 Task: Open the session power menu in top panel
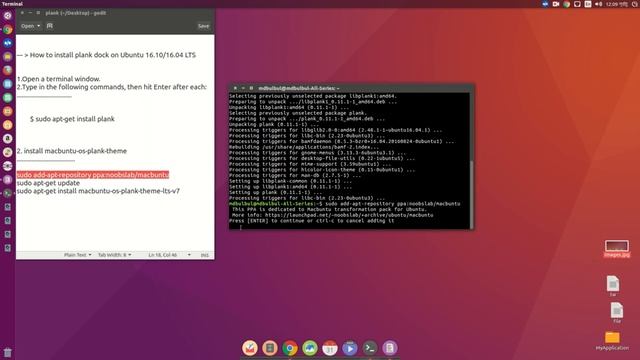(x=635, y=4)
